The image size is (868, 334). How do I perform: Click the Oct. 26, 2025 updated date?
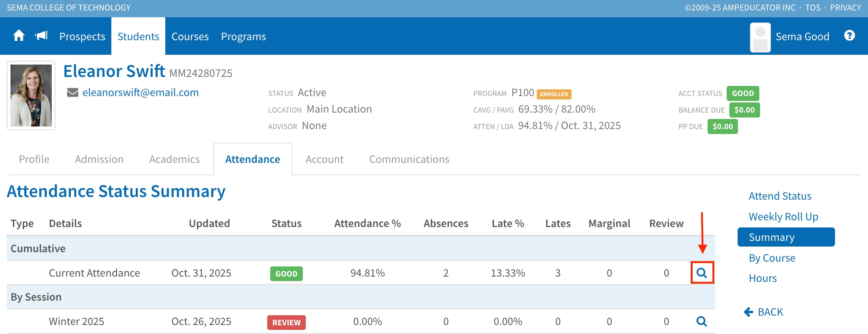[201, 321]
